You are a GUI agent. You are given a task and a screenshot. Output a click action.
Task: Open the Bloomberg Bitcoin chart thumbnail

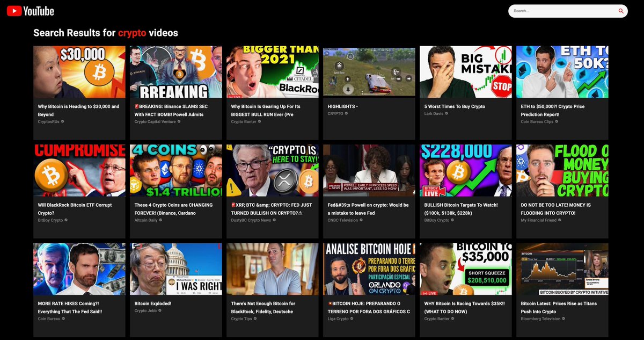pos(562,269)
